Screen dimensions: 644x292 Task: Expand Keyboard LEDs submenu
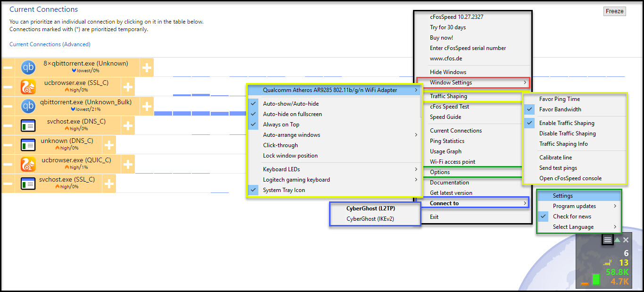(334, 169)
